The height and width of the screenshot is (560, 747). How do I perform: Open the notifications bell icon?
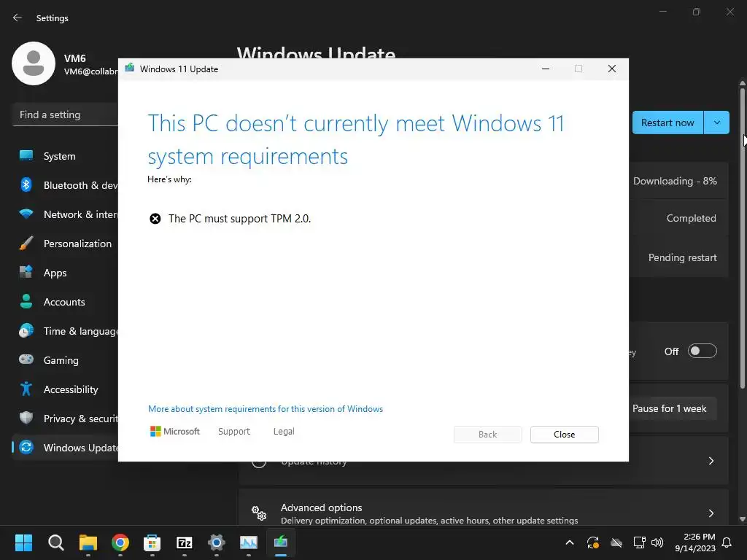point(727,542)
